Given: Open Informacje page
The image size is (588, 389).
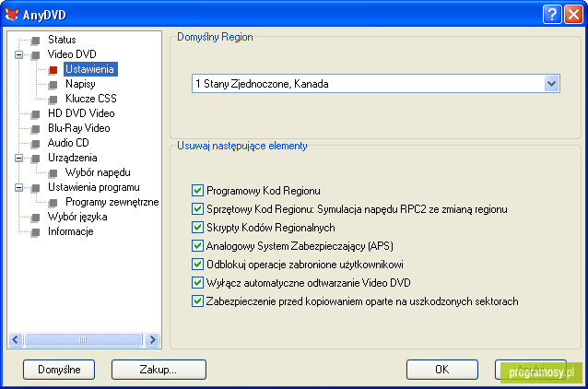Looking at the screenshot, I should (70, 231).
